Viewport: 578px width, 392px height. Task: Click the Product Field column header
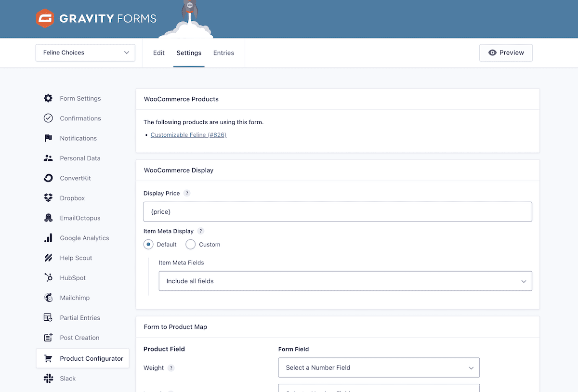tap(164, 349)
